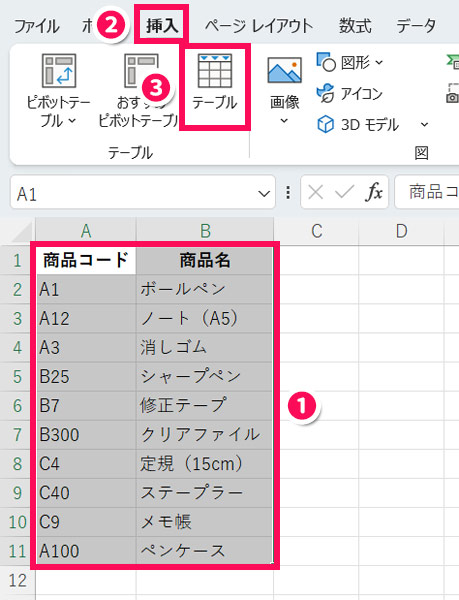
Task: Click cell containing A12
Action: tap(86, 318)
